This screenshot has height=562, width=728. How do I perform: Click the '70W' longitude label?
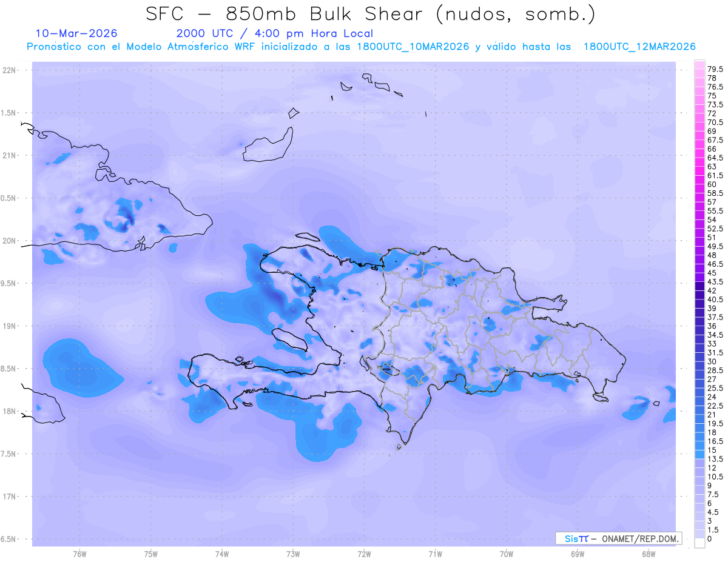(507, 554)
